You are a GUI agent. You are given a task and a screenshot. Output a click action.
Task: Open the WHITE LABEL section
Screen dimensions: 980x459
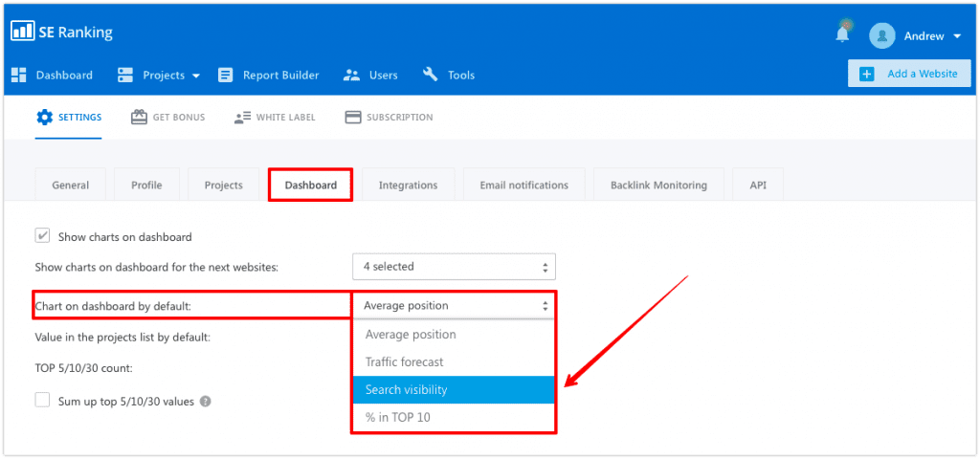pos(285,117)
